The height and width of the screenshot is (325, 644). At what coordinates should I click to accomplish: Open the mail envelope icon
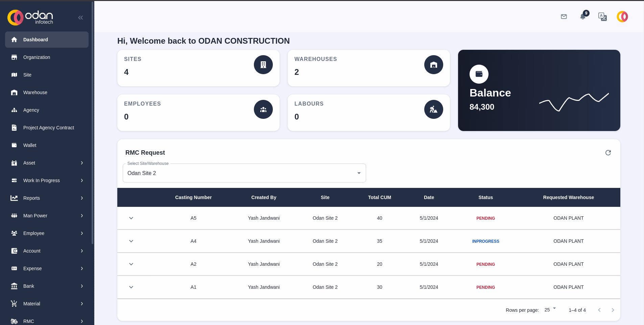tap(564, 17)
